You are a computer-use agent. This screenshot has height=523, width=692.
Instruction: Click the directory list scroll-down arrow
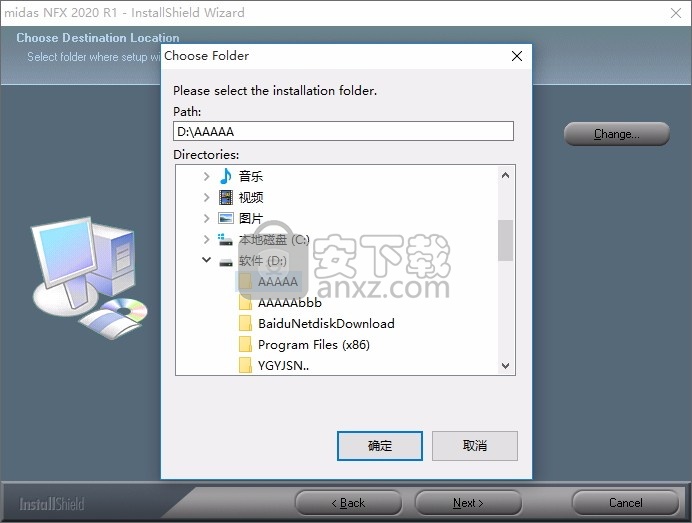[506, 365]
